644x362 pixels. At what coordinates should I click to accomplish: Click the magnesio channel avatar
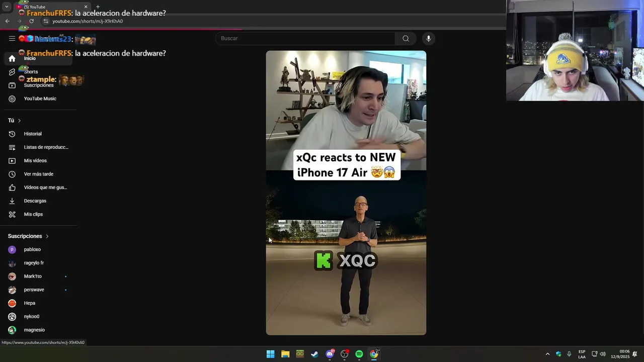coord(12,330)
